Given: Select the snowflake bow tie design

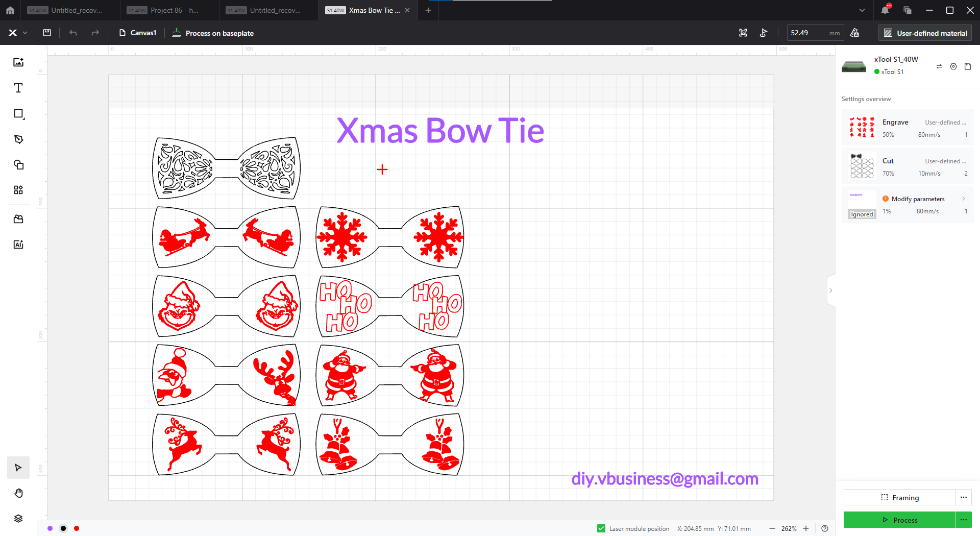Looking at the screenshot, I should coord(390,237).
